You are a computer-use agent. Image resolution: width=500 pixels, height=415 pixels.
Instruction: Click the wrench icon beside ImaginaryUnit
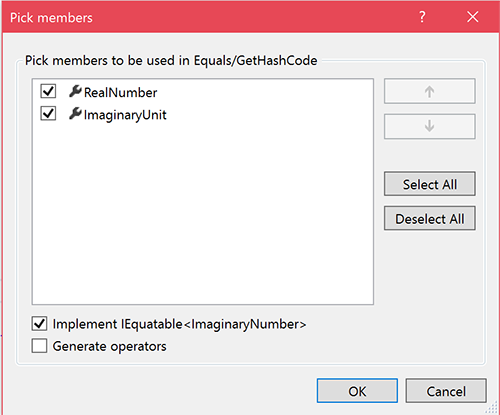[75, 113]
